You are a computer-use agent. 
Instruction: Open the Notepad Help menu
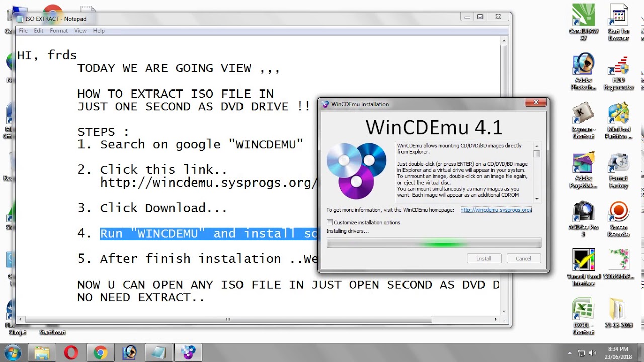pos(99,31)
